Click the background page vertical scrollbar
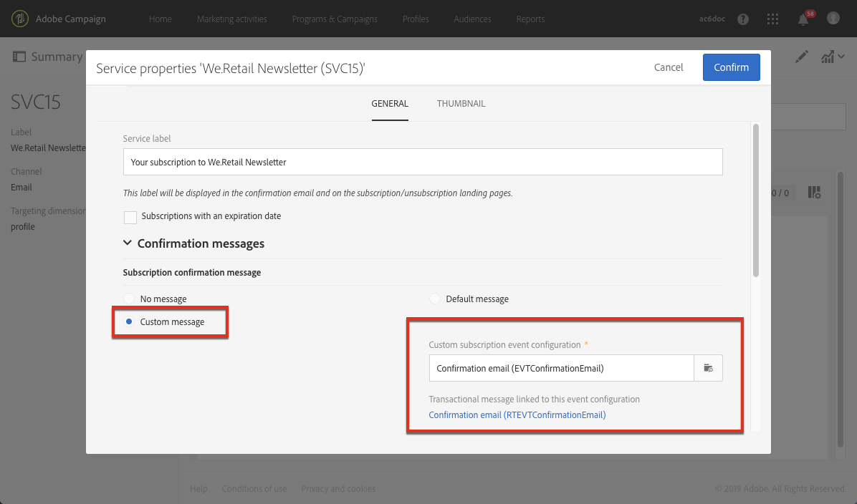The height and width of the screenshot is (504, 857). [841, 309]
